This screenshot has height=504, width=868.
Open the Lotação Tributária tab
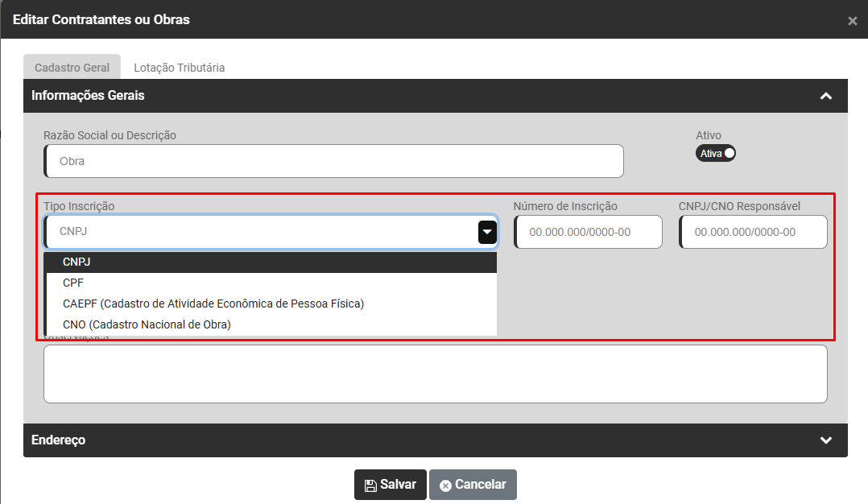[x=180, y=68]
